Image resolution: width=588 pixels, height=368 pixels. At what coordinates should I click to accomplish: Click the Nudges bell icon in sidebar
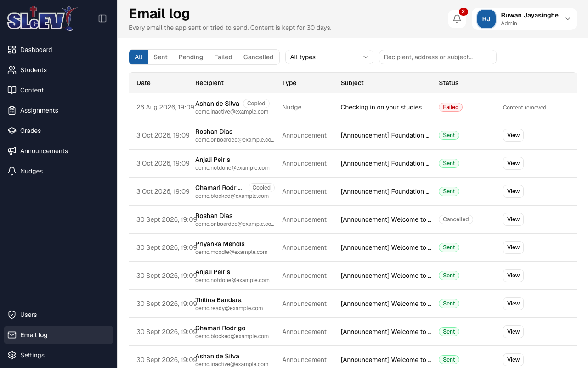12,171
